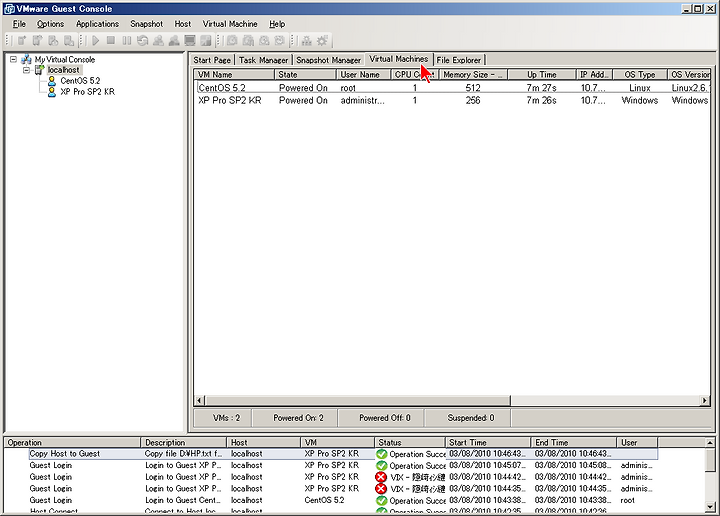
Task: Click the horizontal scrollbar right arrow
Action: point(705,400)
